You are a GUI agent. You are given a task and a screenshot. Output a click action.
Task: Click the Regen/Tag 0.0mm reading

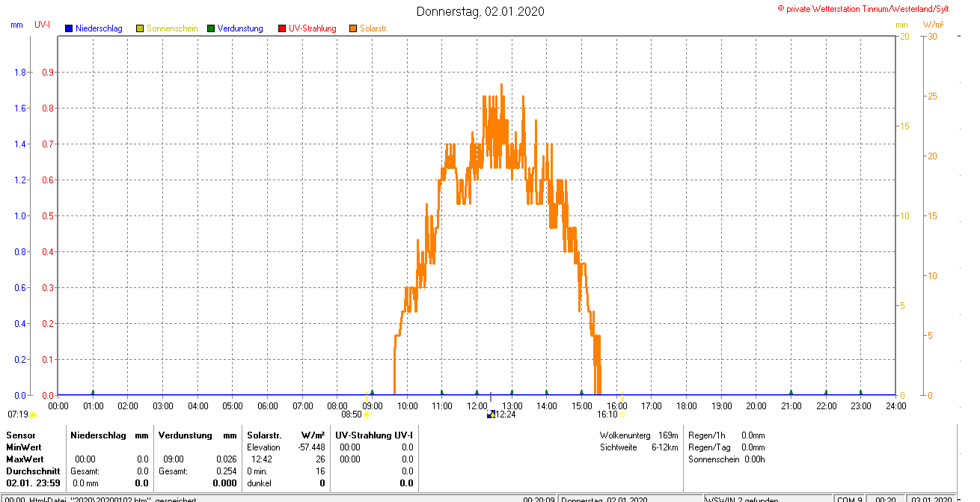tap(726, 447)
